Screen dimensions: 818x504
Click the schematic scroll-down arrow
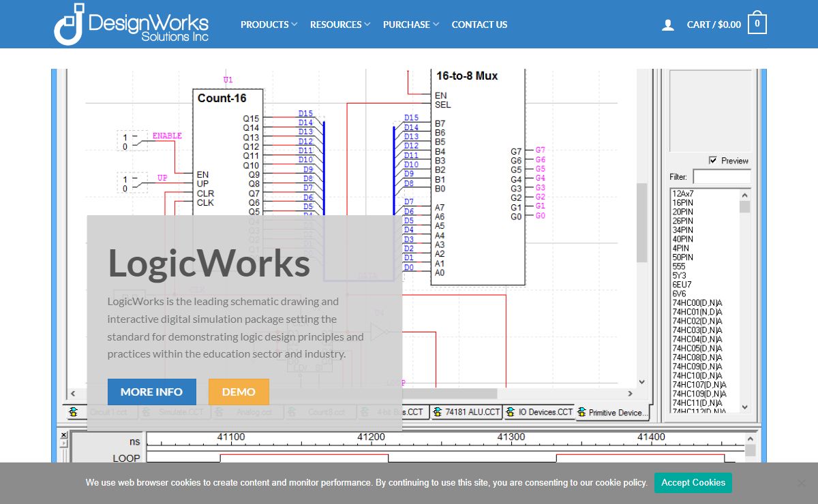(641, 382)
